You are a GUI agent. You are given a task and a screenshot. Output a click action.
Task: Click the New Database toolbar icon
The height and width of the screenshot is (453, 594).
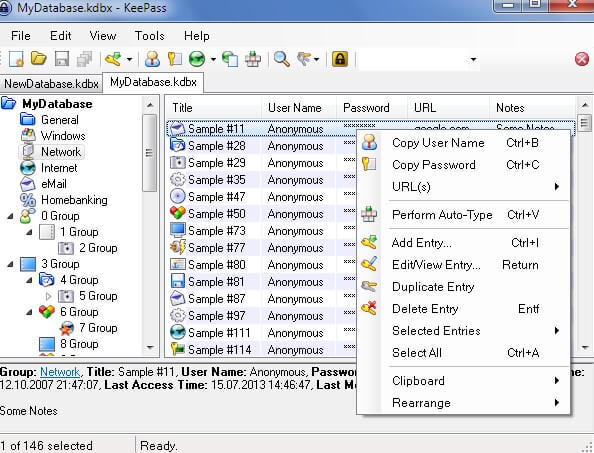tap(16, 59)
